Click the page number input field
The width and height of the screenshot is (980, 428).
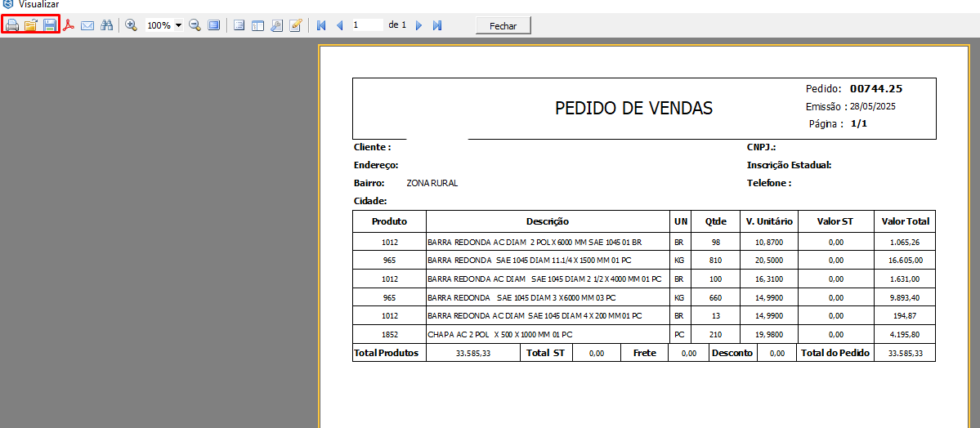click(367, 25)
